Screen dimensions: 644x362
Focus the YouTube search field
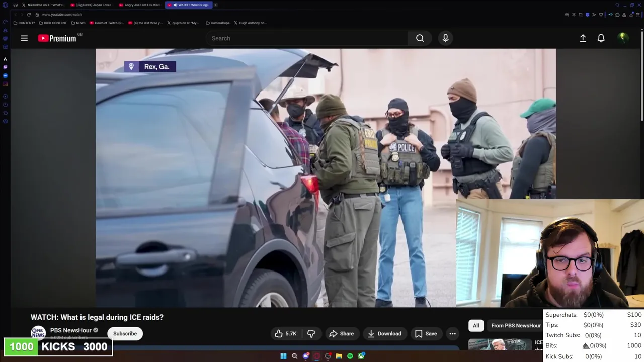tap(307, 38)
